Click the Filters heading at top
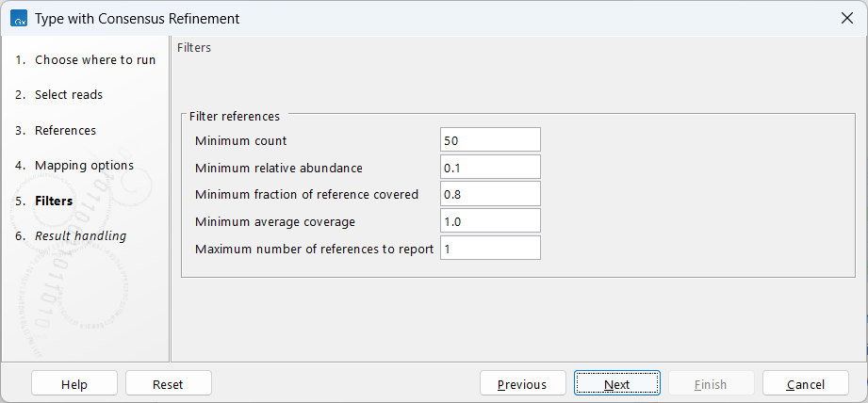 [x=194, y=47]
